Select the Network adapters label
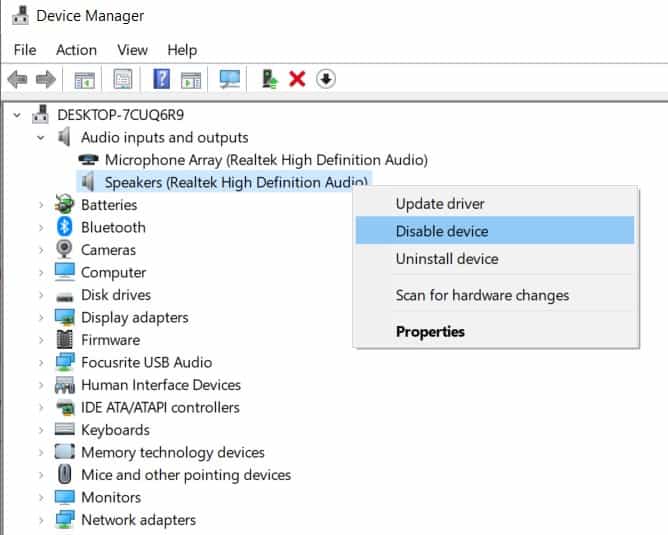668x535 pixels. [138, 520]
